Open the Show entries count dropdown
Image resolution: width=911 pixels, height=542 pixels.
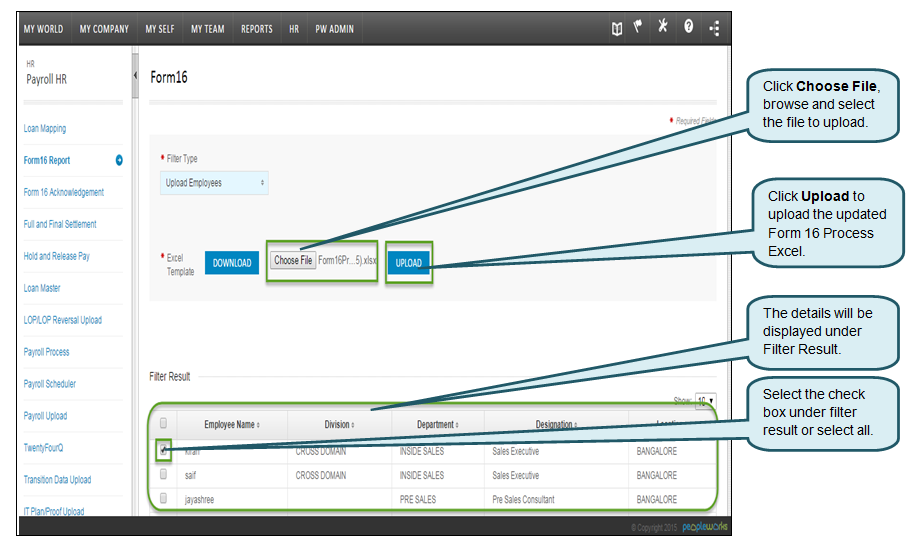[706, 401]
